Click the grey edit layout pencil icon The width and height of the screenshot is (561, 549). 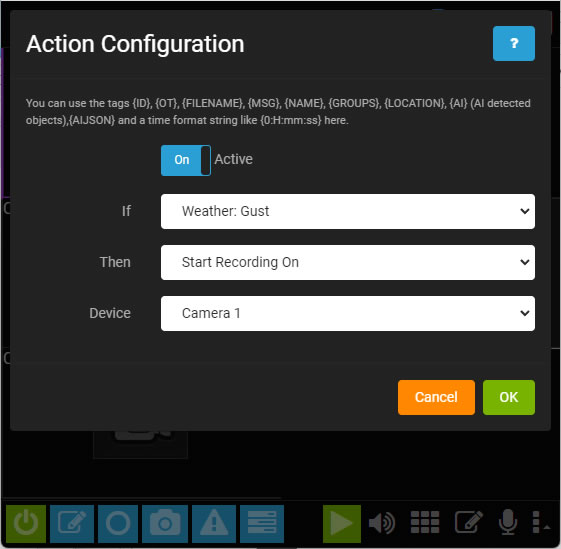tap(468, 522)
